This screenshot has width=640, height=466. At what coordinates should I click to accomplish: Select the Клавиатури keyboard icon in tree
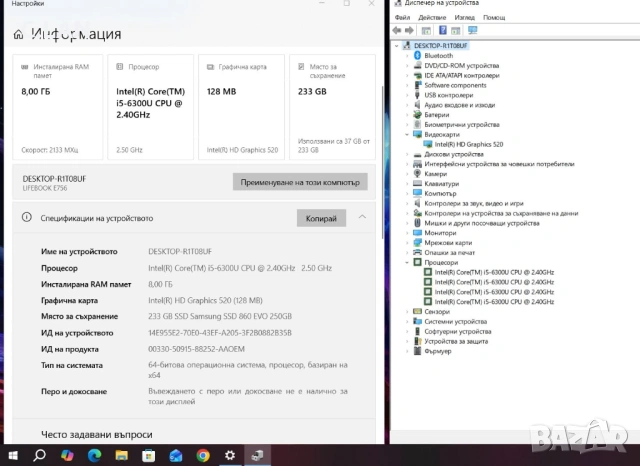(x=418, y=184)
